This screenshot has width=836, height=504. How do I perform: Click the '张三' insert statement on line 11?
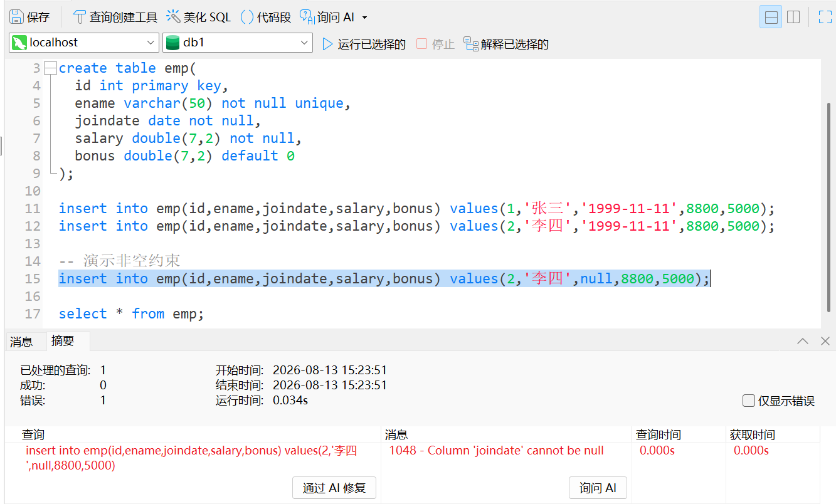pyautogui.click(x=417, y=208)
